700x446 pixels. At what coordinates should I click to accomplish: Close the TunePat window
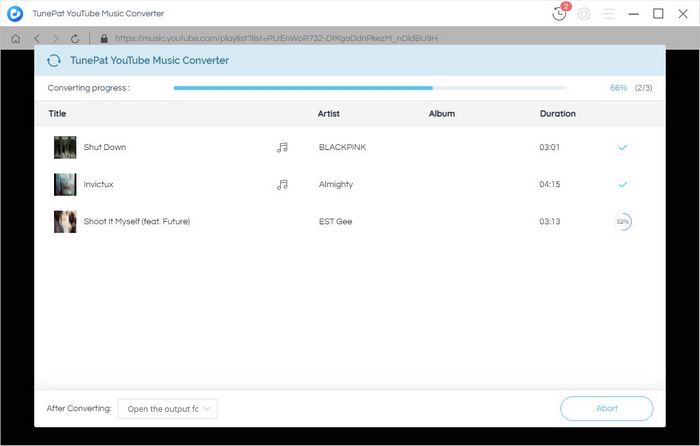[x=683, y=14]
